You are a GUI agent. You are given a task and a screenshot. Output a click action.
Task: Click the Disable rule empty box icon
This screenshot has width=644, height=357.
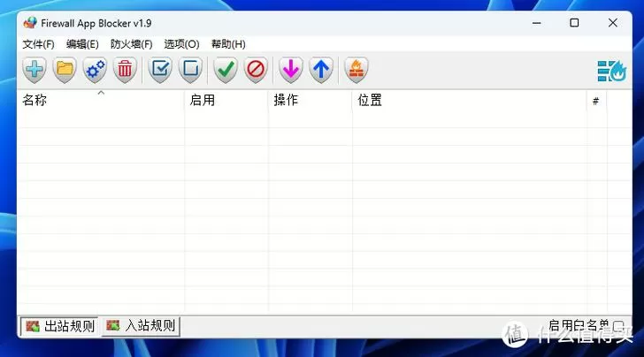pyautogui.click(x=190, y=70)
